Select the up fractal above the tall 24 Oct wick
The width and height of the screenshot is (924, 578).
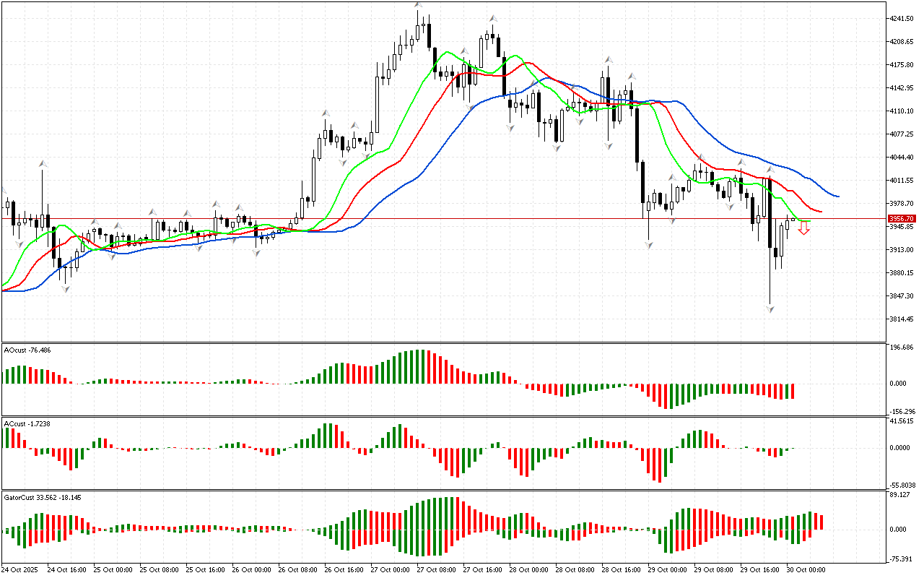coord(43,165)
